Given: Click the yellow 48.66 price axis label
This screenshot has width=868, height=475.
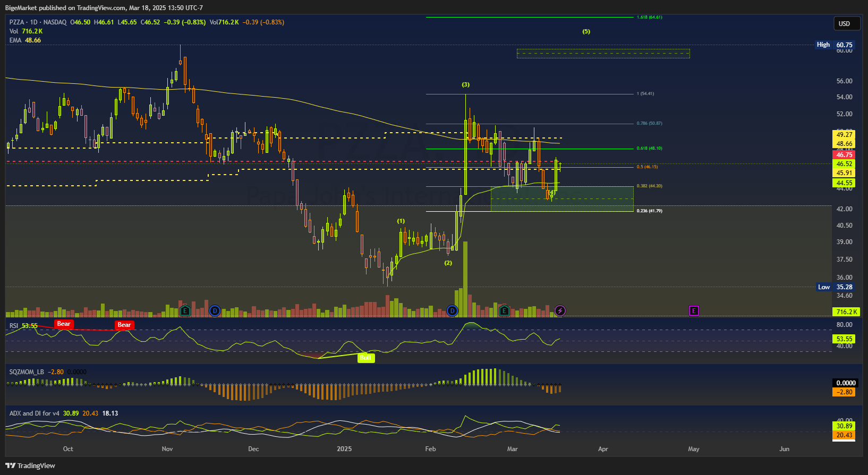Looking at the screenshot, I should click(x=844, y=144).
